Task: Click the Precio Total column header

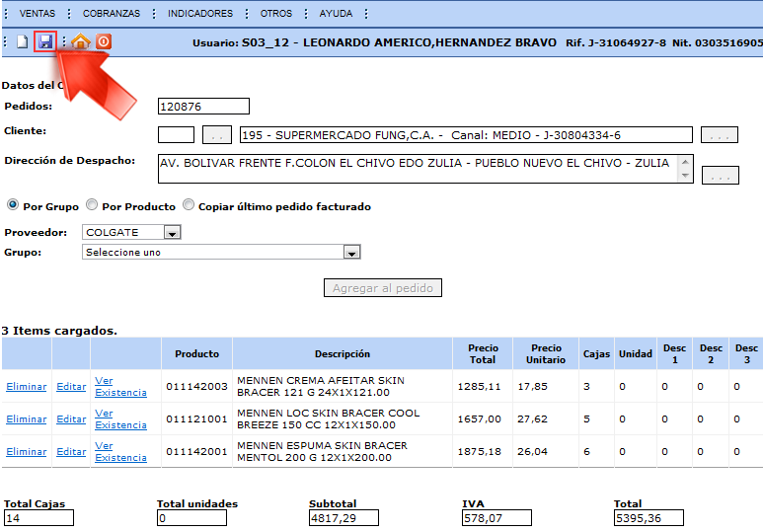Action: pyautogui.click(x=483, y=354)
